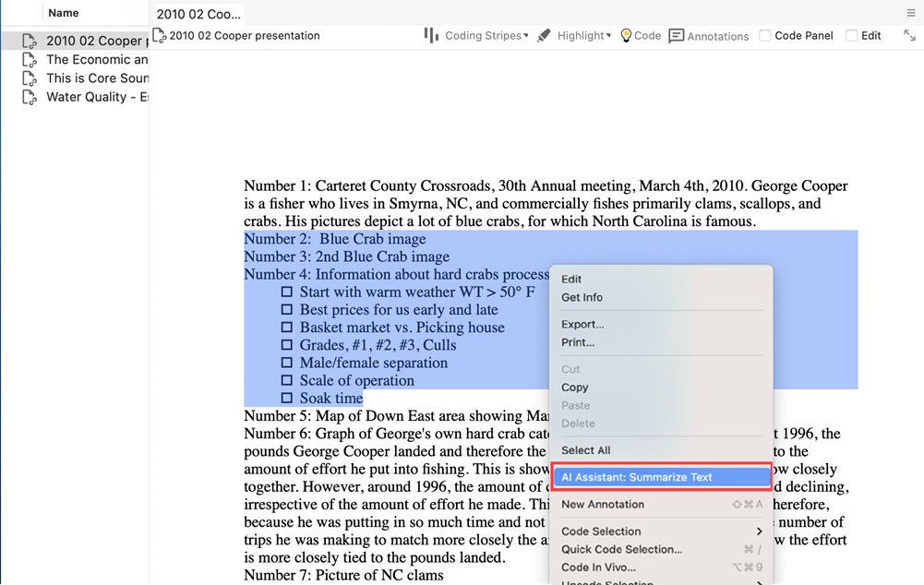The width and height of the screenshot is (924, 585).
Task: Open Annotations speech bubble icon
Action: click(677, 36)
